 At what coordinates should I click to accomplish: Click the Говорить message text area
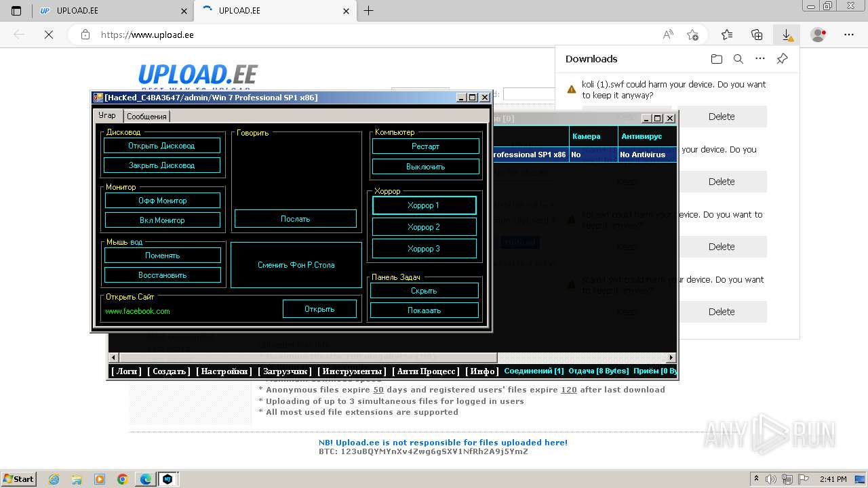(x=296, y=172)
